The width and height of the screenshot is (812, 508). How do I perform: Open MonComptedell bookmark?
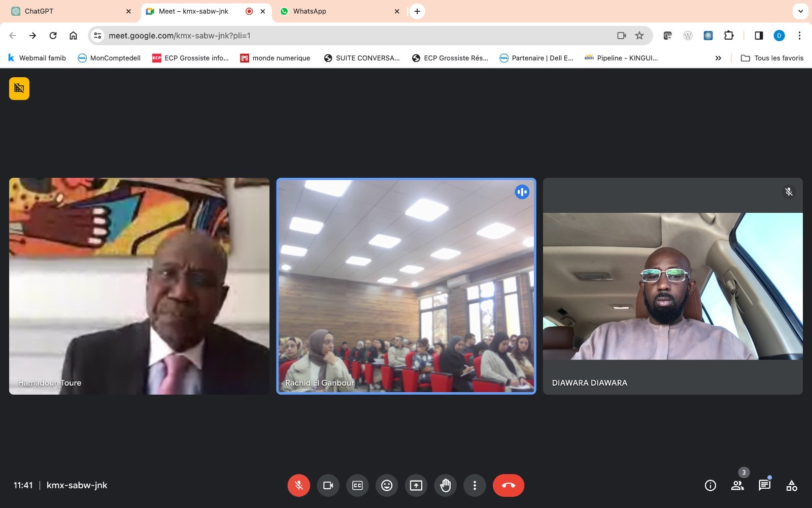click(109, 58)
